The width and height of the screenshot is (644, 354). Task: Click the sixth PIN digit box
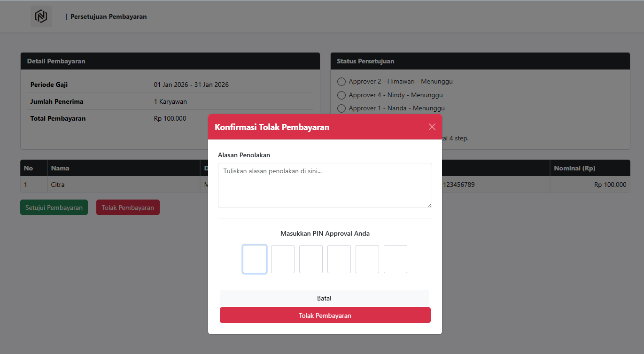point(396,259)
